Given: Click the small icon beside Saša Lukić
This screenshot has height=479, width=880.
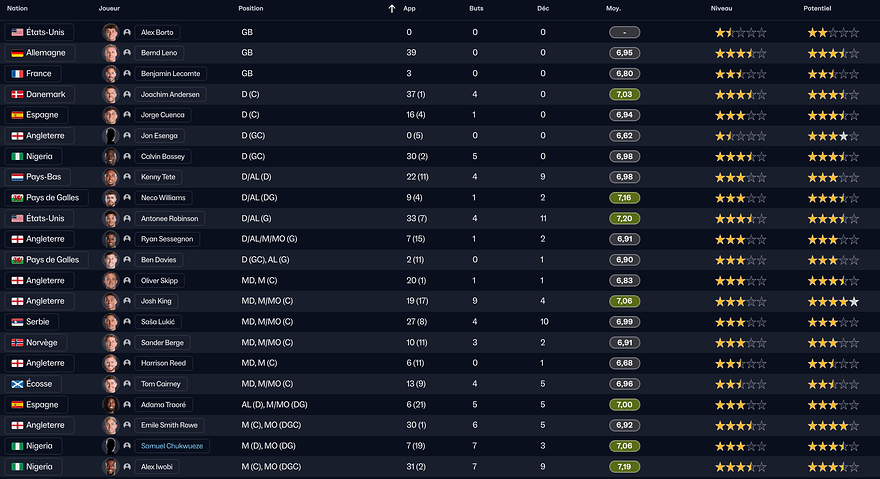Looking at the screenshot, I should [127, 322].
